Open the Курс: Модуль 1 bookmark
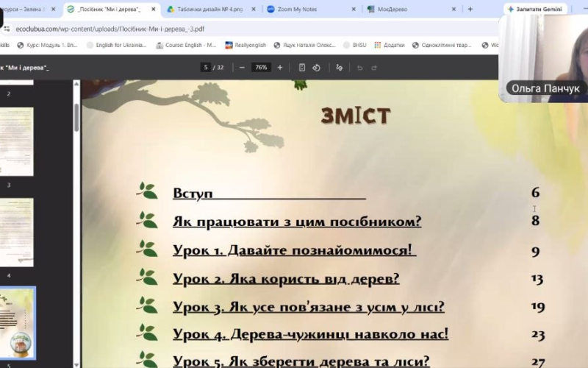The image size is (588, 368). (x=47, y=45)
